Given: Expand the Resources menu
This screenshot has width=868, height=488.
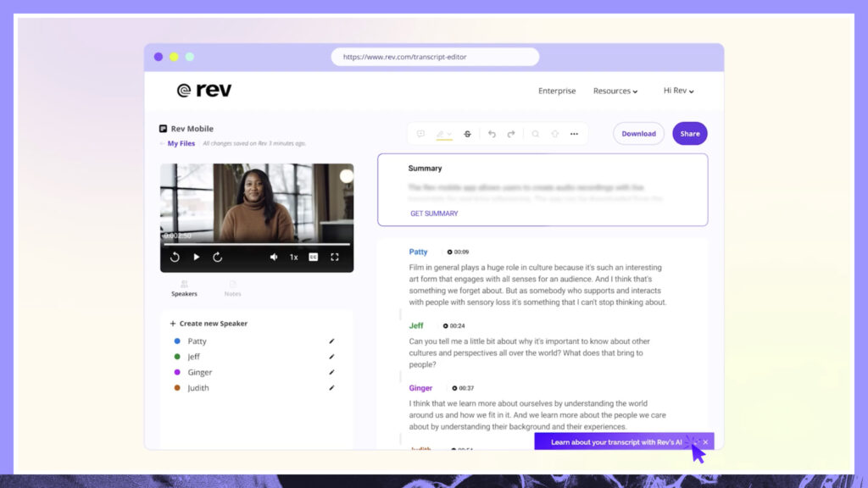Looking at the screenshot, I should 615,91.
